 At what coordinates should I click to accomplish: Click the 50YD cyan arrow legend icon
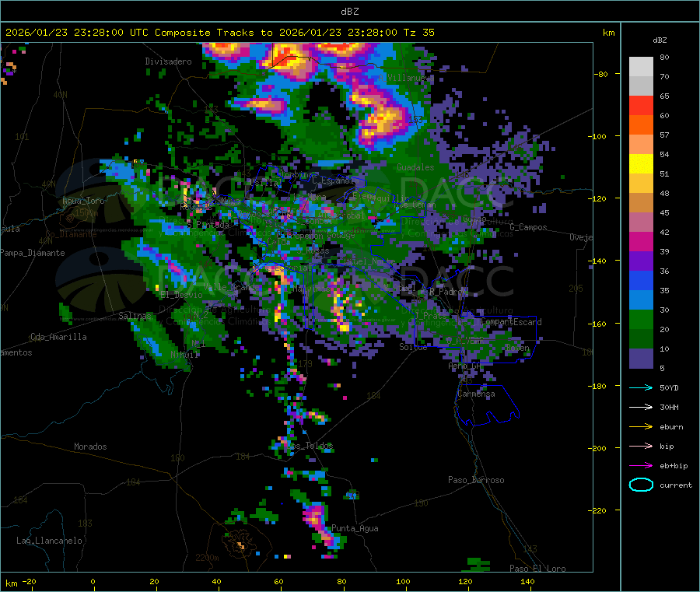tap(641, 387)
